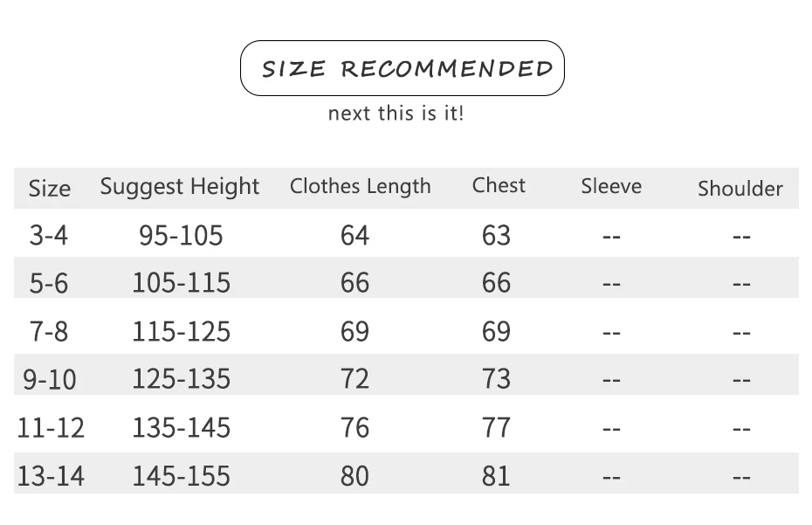Image resolution: width=812 pixels, height=525 pixels.
Task: Select the Size column header
Action: coord(49,189)
